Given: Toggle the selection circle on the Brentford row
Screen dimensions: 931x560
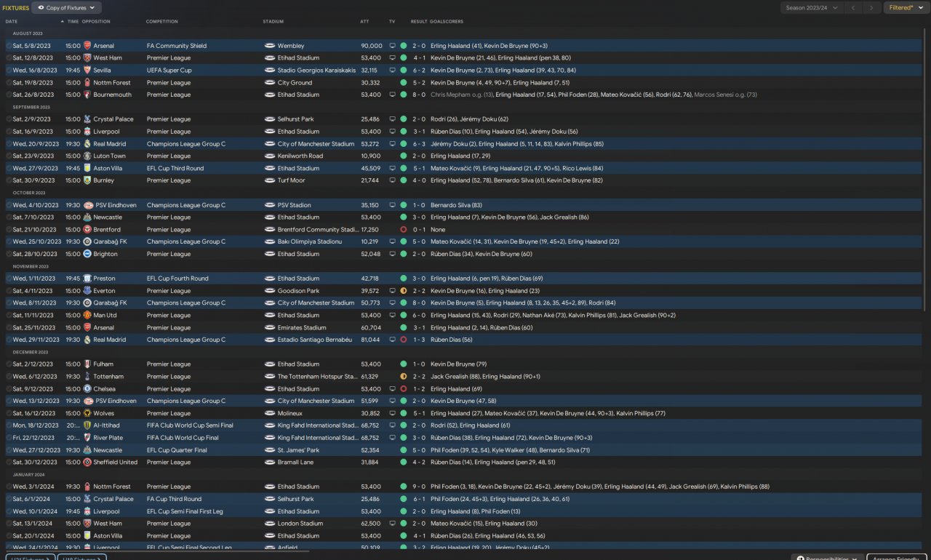Looking at the screenshot, I should 9,230.
